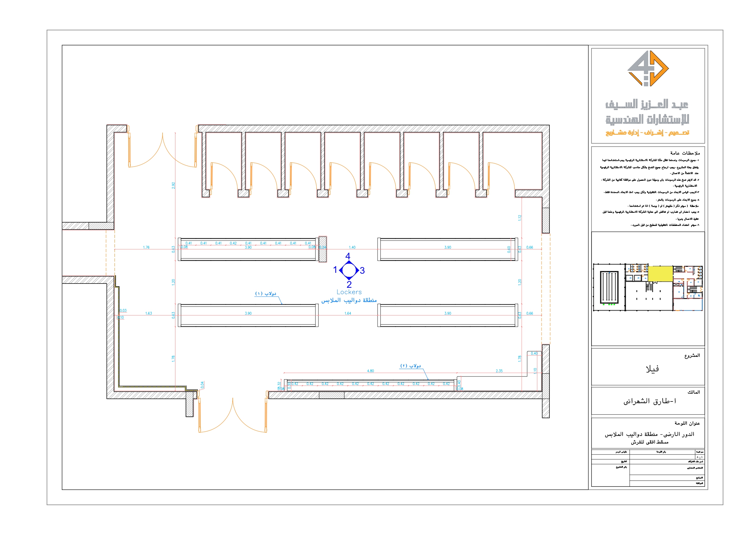Click title line 'الدور الارضى- منطقة دواليب الملابس'
The height and width of the screenshot is (535, 756).
pyautogui.click(x=649, y=434)
